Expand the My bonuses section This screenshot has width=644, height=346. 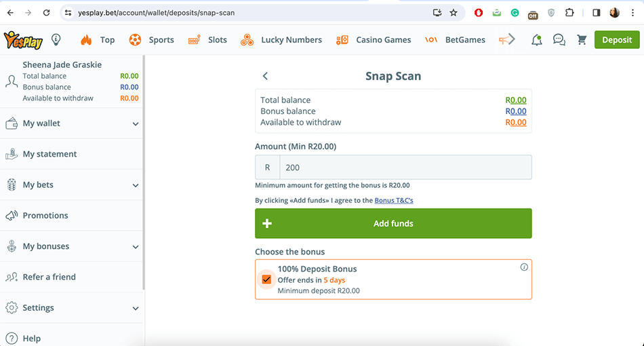[x=71, y=246]
